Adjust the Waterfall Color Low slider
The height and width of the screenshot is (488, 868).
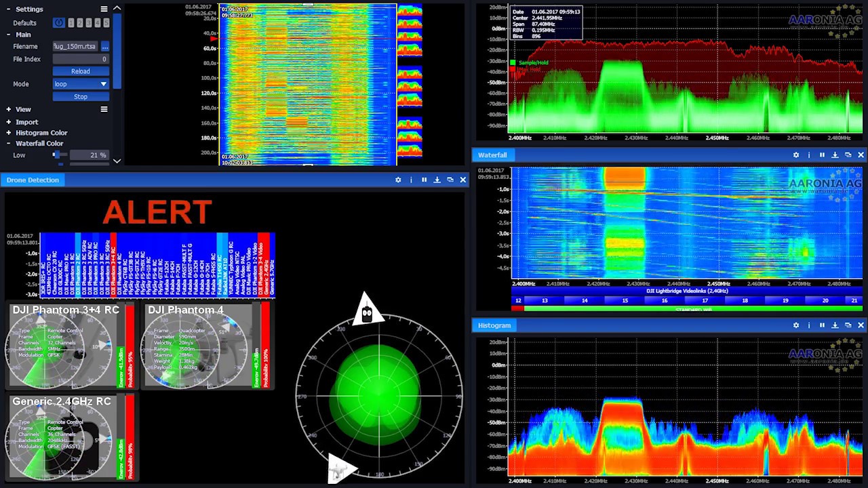click(x=60, y=155)
